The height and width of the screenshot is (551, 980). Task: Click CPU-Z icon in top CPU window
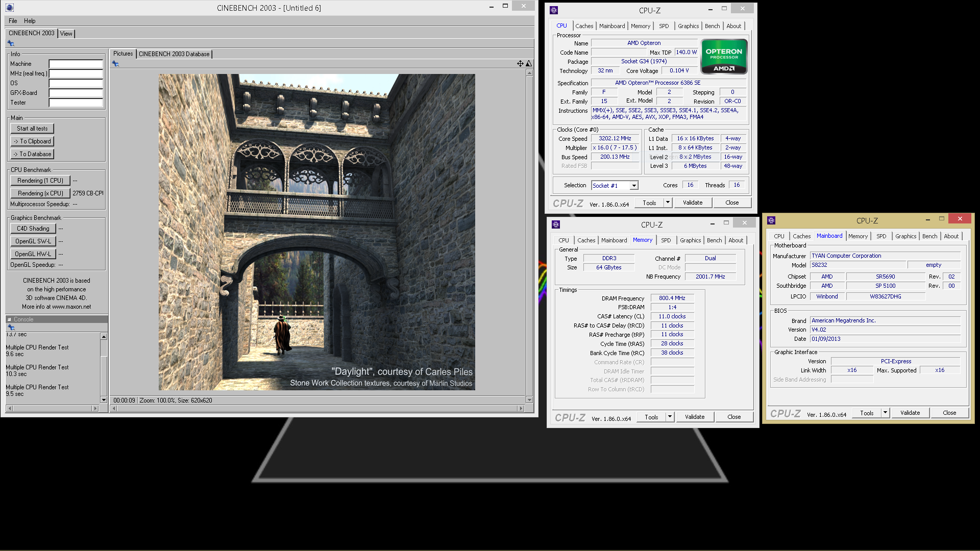[x=554, y=10]
